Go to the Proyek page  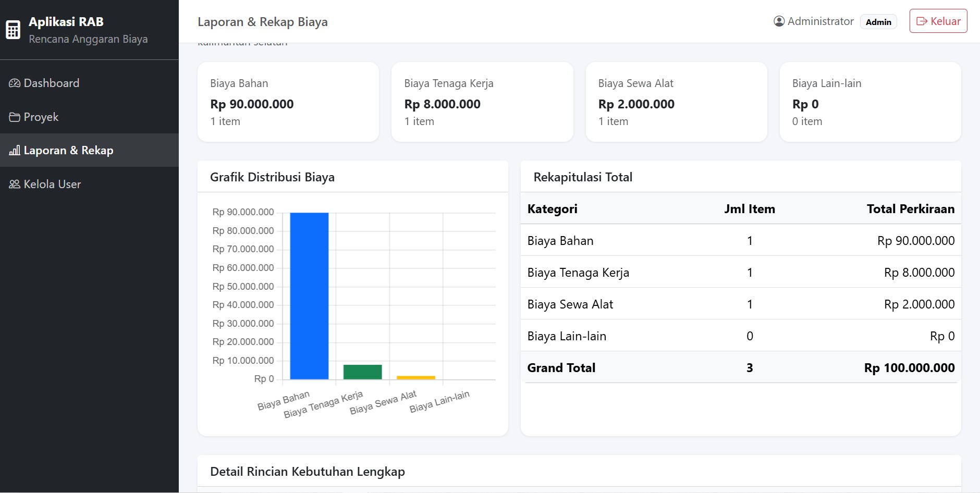coord(89,117)
